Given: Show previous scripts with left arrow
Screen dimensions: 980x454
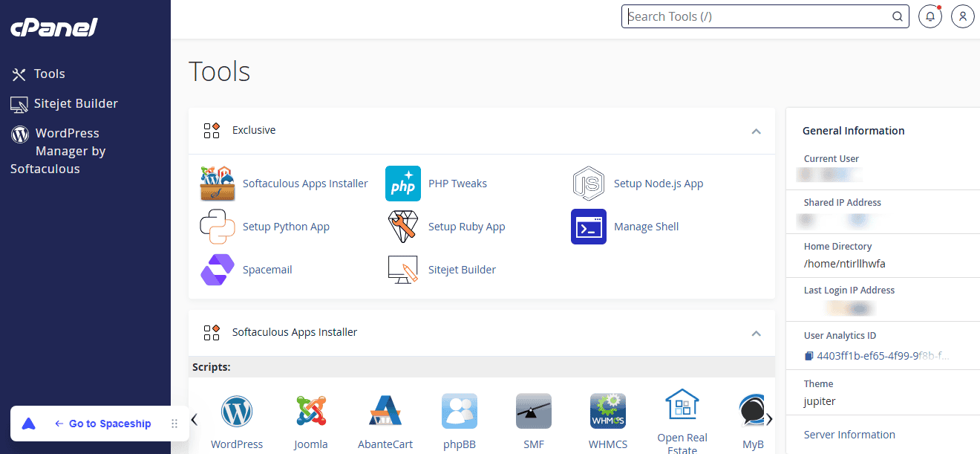Looking at the screenshot, I should pyautogui.click(x=195, y=420).
